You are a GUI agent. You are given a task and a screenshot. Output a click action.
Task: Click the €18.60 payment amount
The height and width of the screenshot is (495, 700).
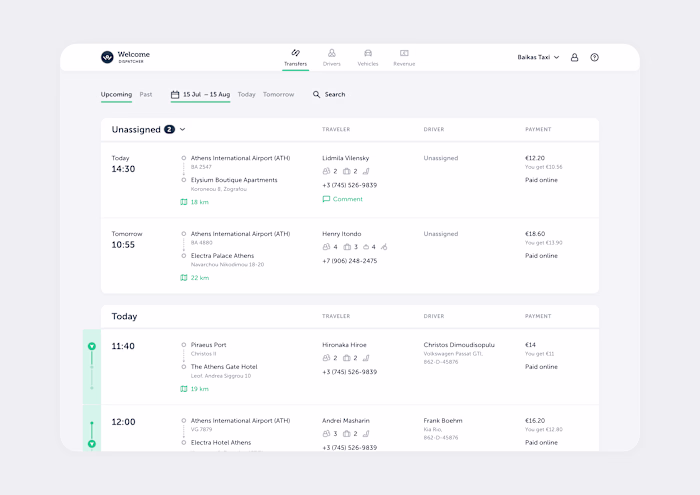(x=535, y=234)
